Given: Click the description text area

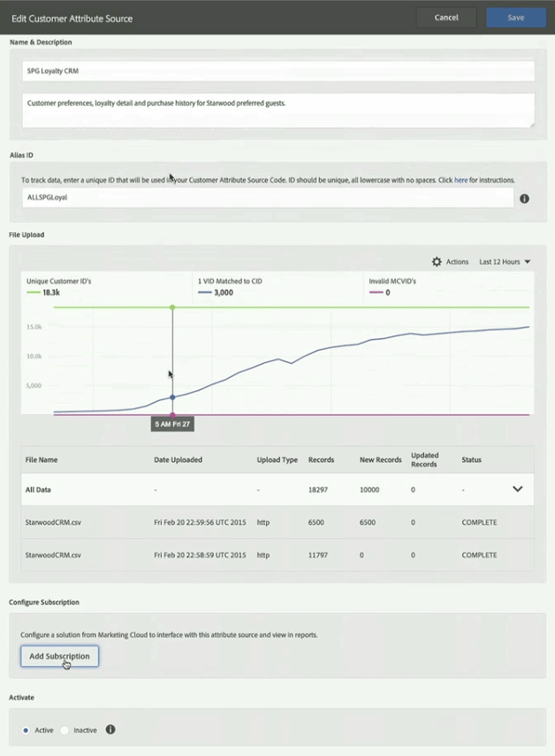Looking at the screenshot, I should pos(277,110).
